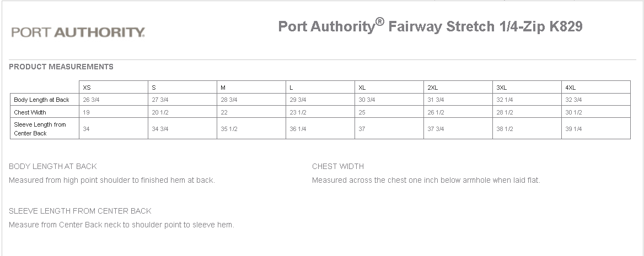Click the Body Length at Back description heading
This screenshot has height=256, width=644.
point(53,166)
